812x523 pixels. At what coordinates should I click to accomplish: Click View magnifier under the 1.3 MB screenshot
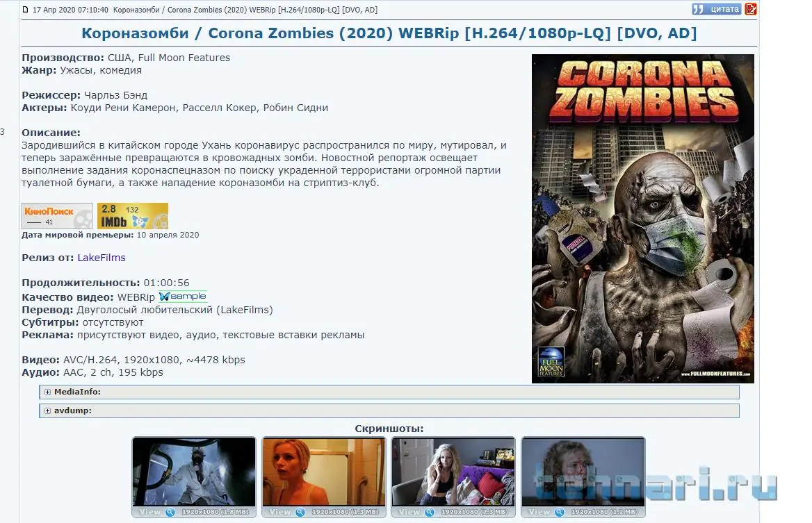[300, 512]
